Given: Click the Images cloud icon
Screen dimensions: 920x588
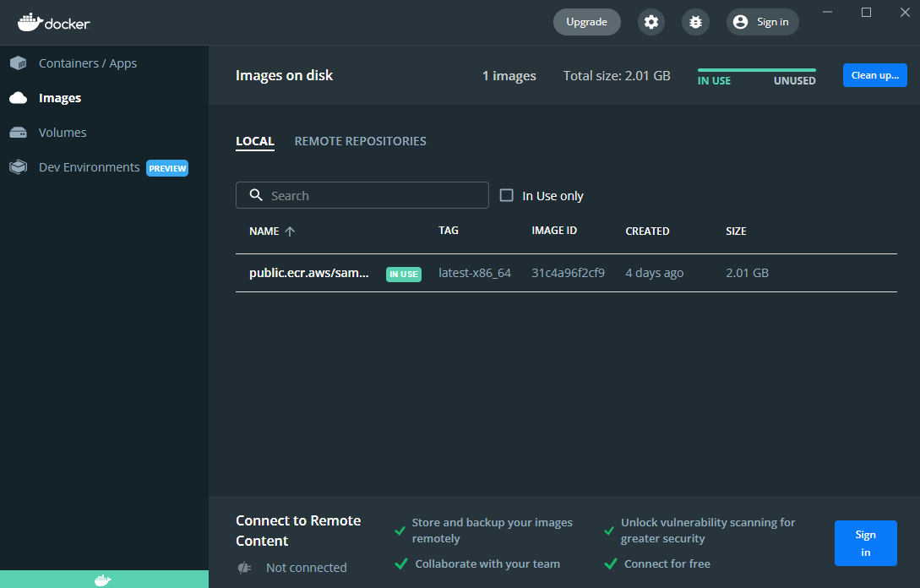Looking at the screenshot, I should point(19,97).
